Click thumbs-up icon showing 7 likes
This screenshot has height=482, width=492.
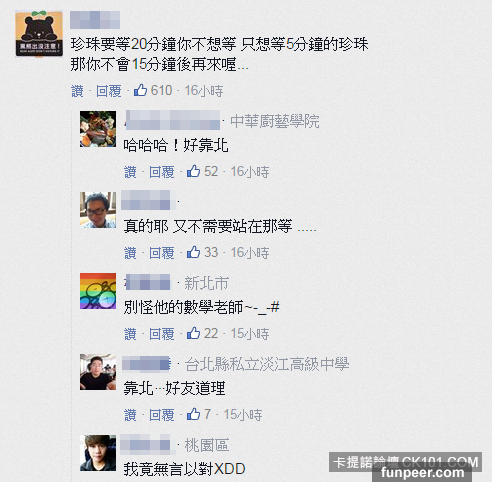point(193,414)
